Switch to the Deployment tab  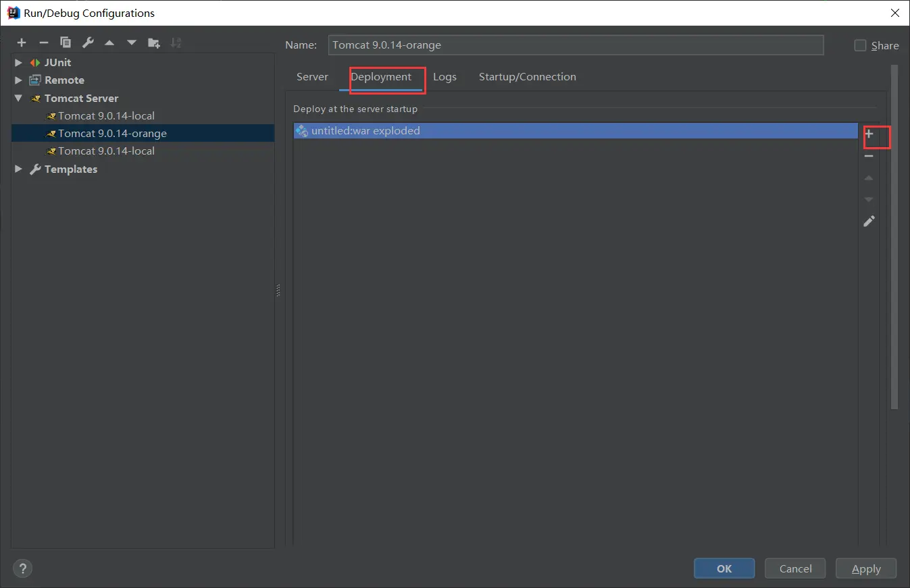pyautogui.click(x=381, y=77)
